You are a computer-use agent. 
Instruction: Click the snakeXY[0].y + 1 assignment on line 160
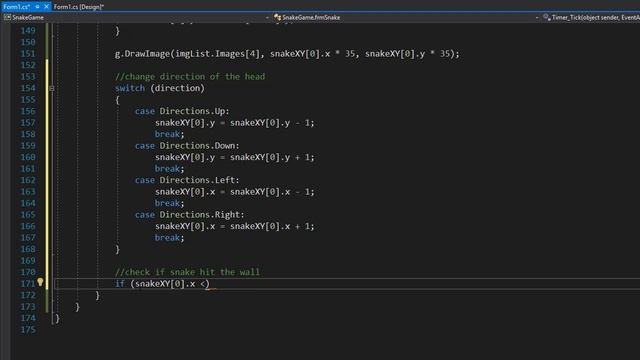click(x=235, y=157)
